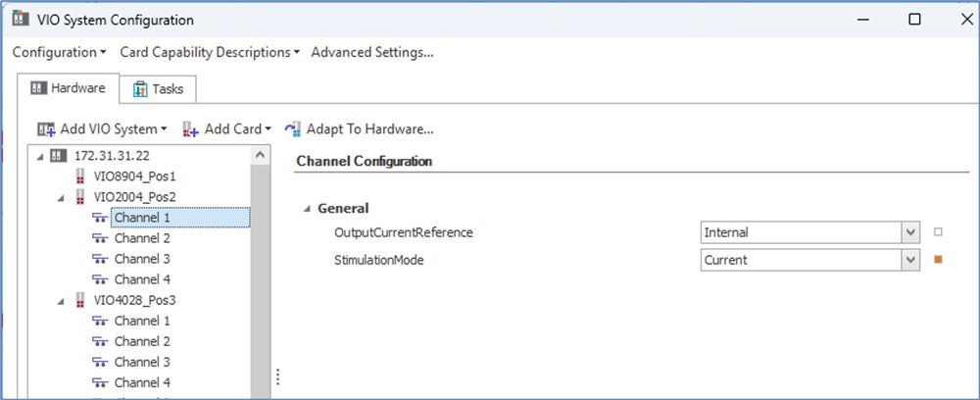
Task: Collapse the General section triangle
Action: coord(307,209)
